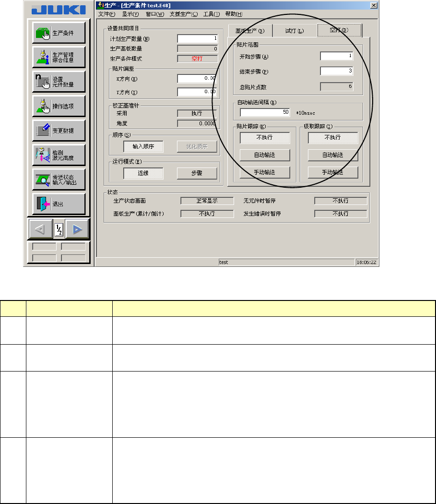Select 手动输送 under 贴片跟踪
The image size is (436, 504).
(265, 172)
